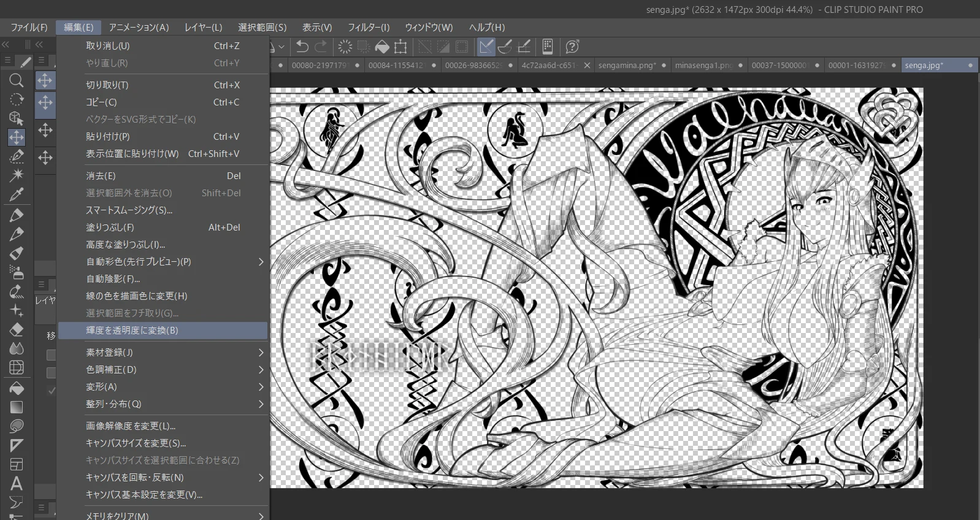
Task: Select the Airbrush tool
Action: click(x=17, y=272)
